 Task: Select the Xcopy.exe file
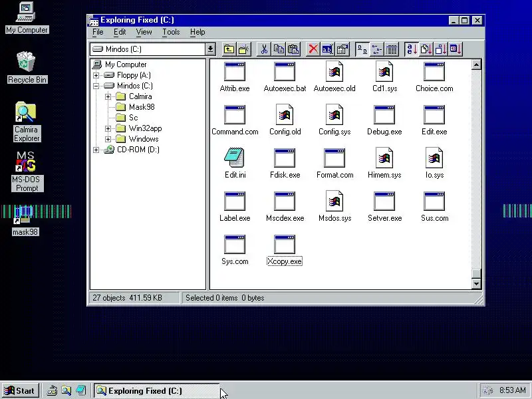click(x=285, y=250)
